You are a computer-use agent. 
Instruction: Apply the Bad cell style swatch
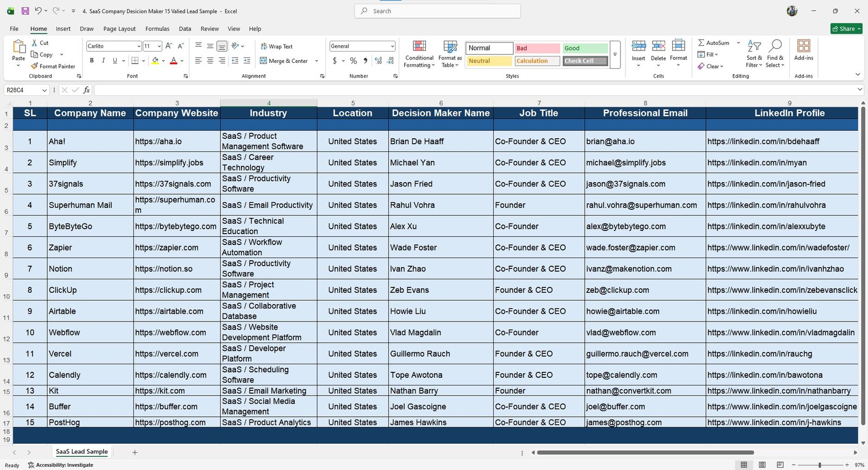pos(537,48)
